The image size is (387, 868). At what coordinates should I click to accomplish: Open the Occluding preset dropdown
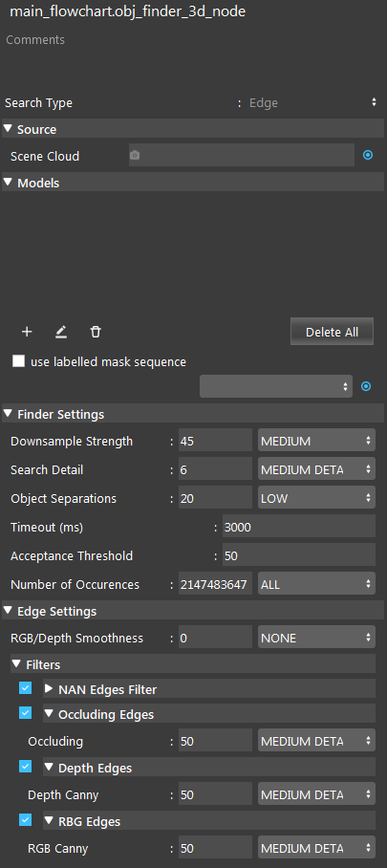[x=316, y=741]
